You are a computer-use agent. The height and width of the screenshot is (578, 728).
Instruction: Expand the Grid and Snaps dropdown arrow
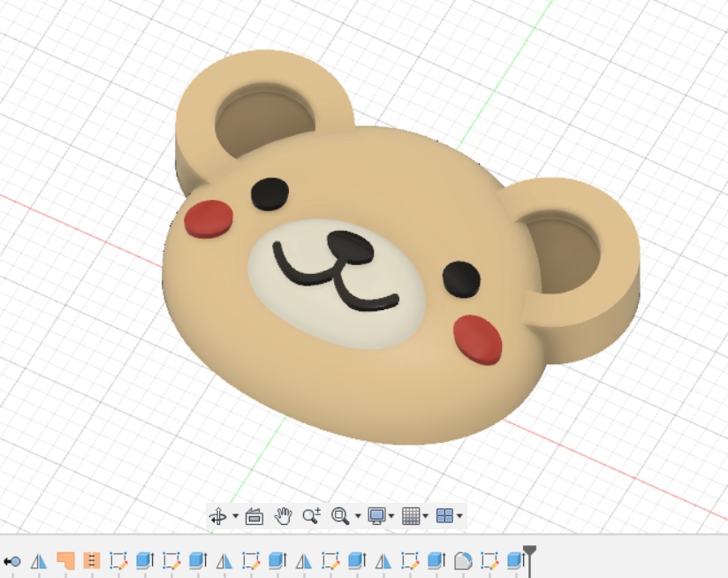tap(425, 516)
